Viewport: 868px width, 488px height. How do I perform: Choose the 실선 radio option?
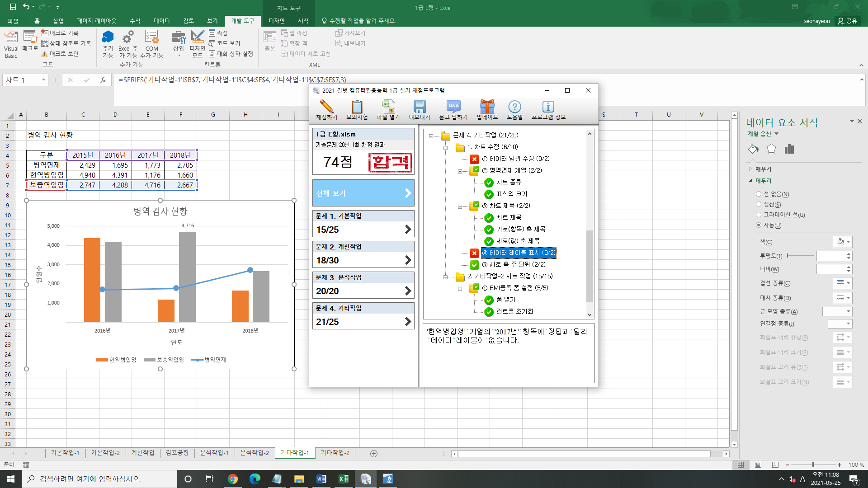(759, 204)
